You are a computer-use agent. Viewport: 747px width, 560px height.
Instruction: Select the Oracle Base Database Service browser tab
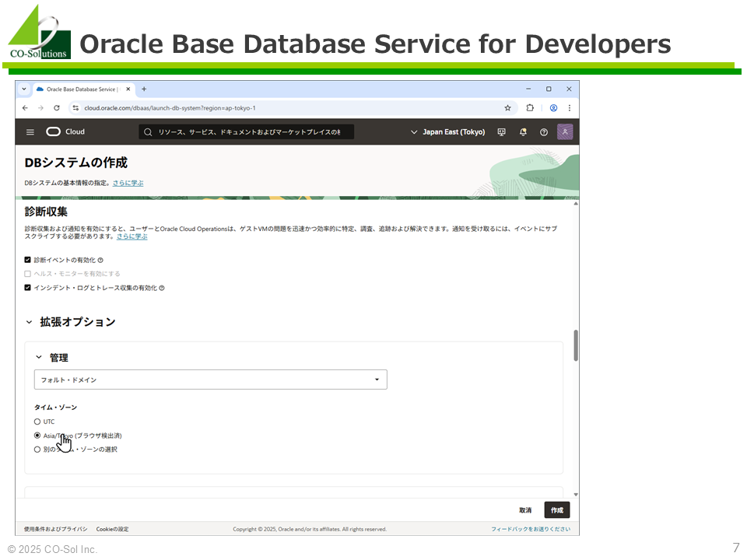tap(84, 89)
